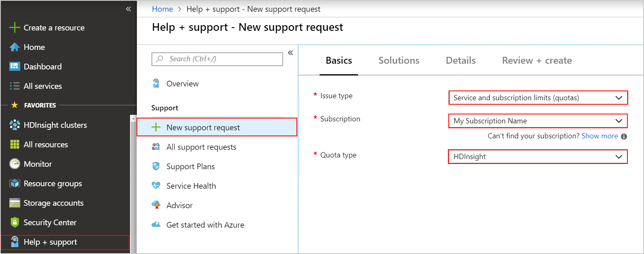Image resolution: width=644 pixels, height=254 pixels.
Task: Click the 'Help + support - New support request' breadcrumb text
Action: 253,9
